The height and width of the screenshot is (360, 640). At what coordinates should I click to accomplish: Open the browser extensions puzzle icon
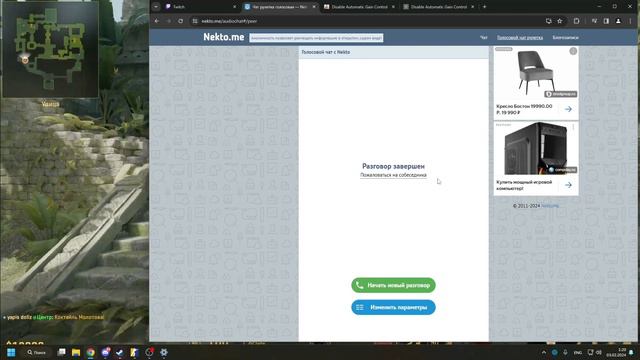[576, 21]
